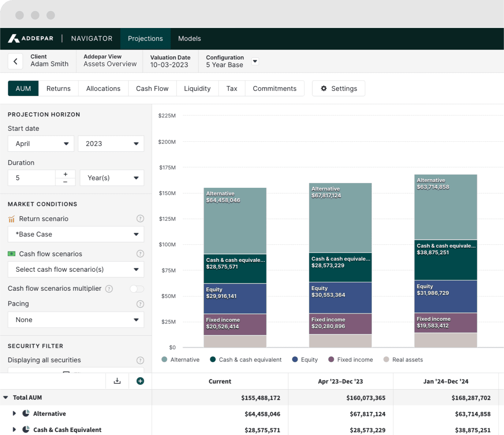This screenshot has width=504, height=435.
Task: Click the green plus add icon
Action: pyautogui.click(x=140, y=381)
